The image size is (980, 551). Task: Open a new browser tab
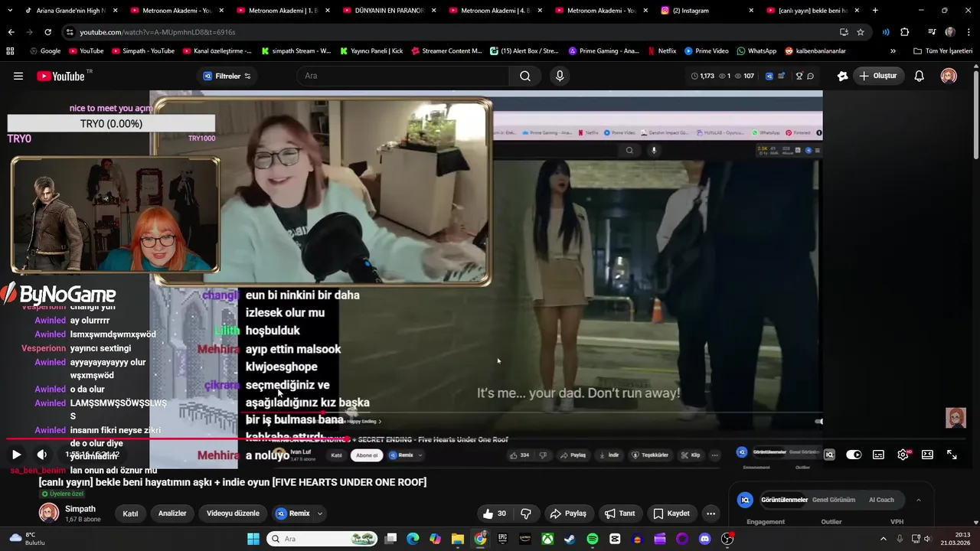[875, 11]
